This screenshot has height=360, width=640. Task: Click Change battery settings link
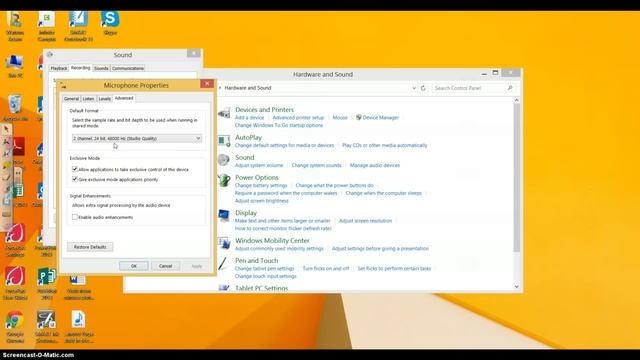tap(261, 185)
